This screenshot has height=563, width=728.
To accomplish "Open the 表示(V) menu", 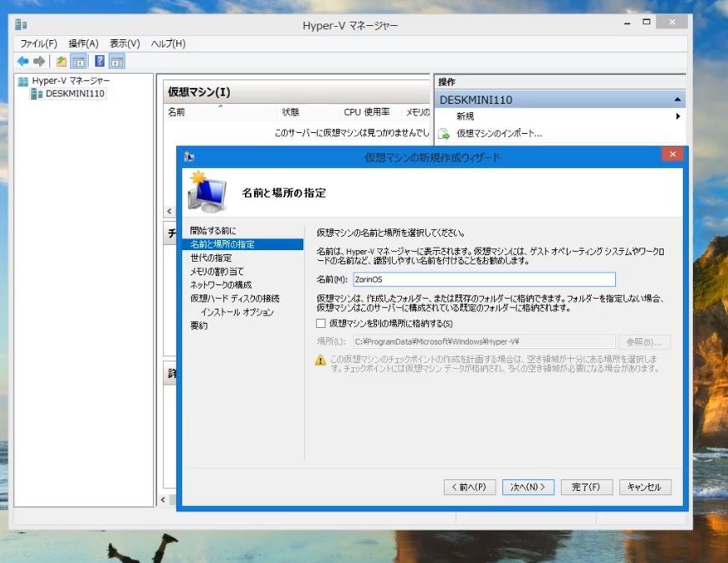I will [x=125, y=44].
